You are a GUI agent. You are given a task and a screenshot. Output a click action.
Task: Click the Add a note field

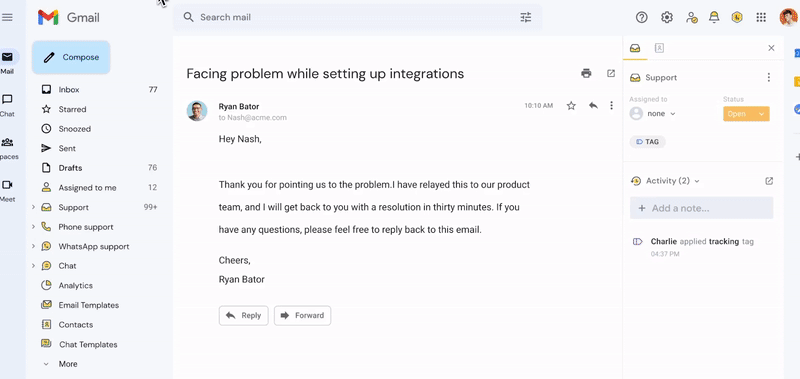click(x=702, y=208)
